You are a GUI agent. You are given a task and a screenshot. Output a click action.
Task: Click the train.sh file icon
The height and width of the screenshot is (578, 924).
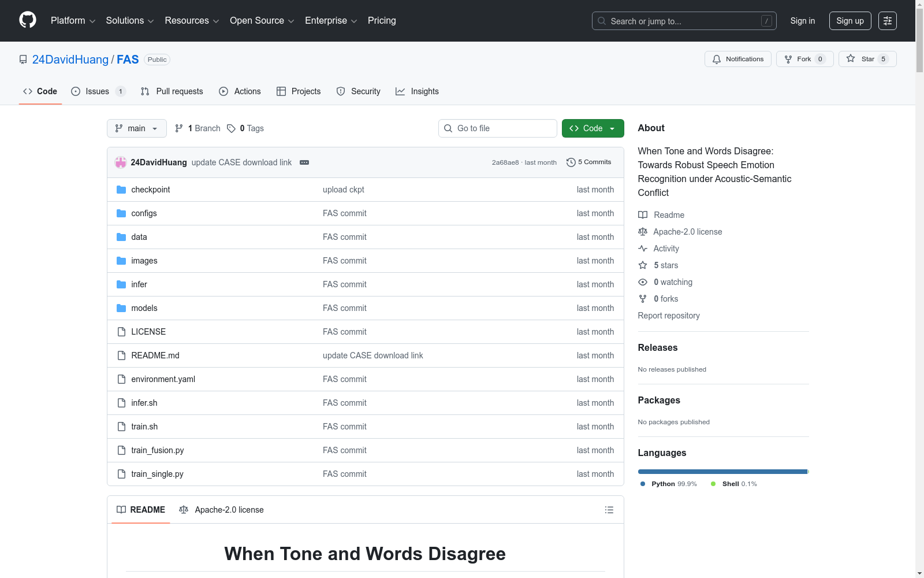click(x=121, y=427)
